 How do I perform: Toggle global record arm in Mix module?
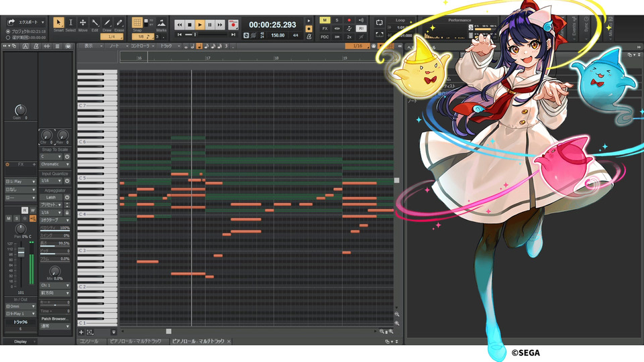pyautogui.click(x=349, y=20)
